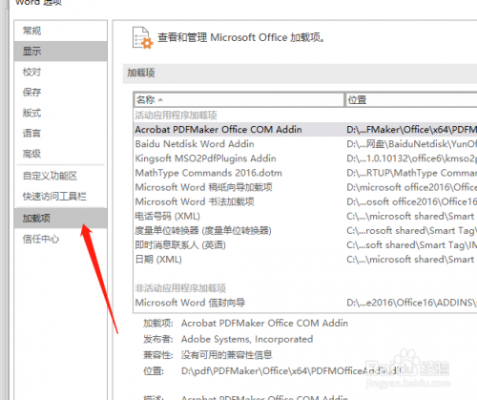Sort add-ins by 名称 column header
The image size is (477, 400).
point(239,100)
